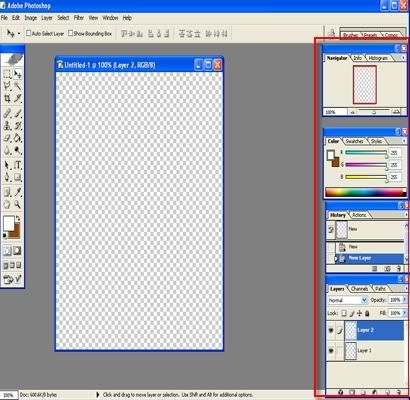Select the Paint Bucket tool
Screen dimensions: 410x400
point(18,138)
